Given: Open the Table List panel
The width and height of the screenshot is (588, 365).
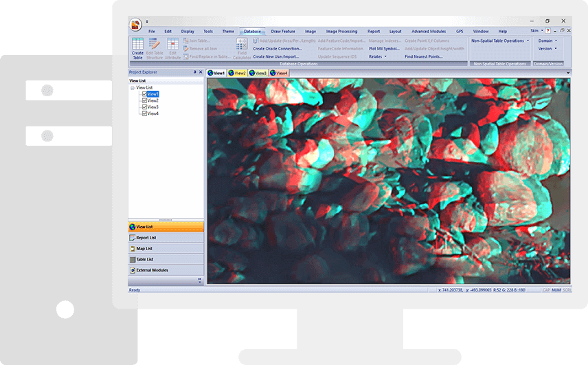Looking at the screenshot, I should tap(166, 260).
